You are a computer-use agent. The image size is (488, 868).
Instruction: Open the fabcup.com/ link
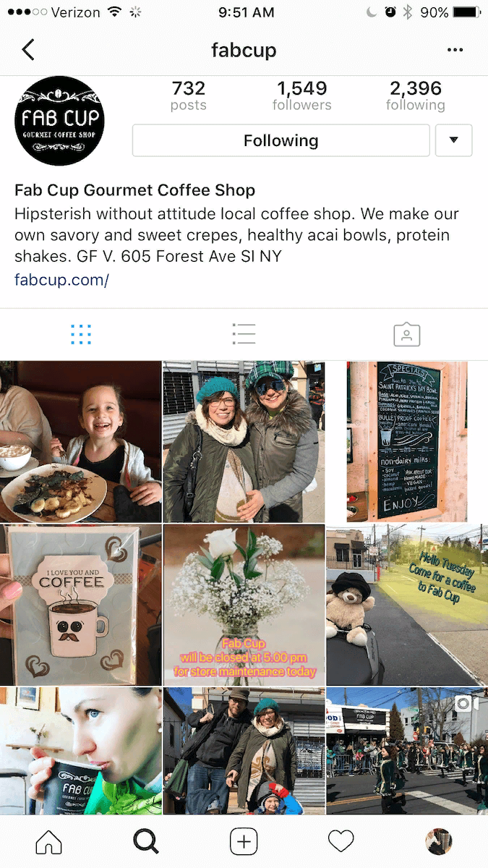(x=61, y=279)
